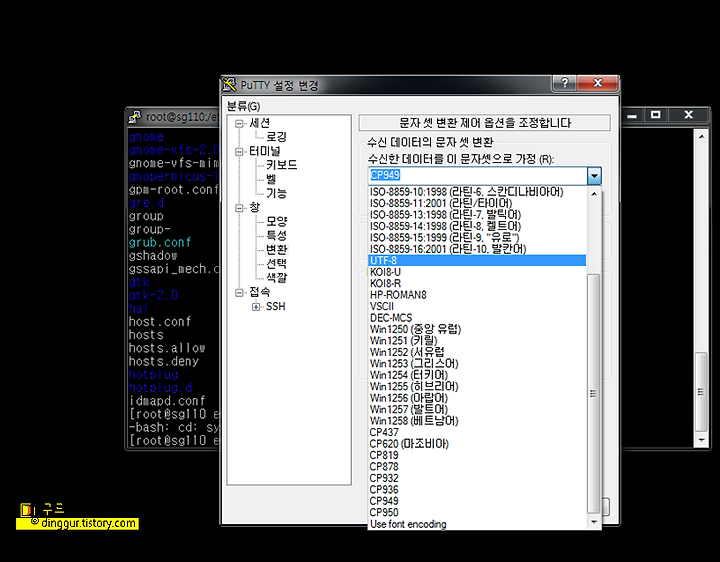Click charset list scrollbar down arrow
The image size is (720, 562).
(x=594, y=522)
